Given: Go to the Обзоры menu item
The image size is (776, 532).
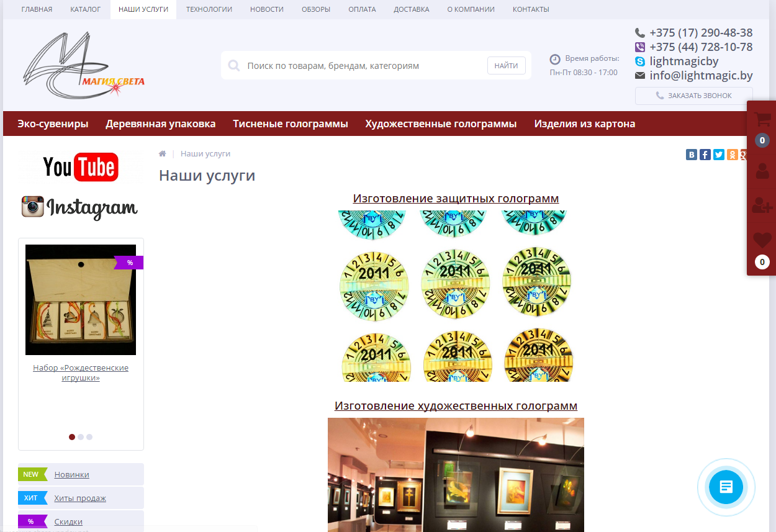Looking at the screenshot, I should point(316,9).
